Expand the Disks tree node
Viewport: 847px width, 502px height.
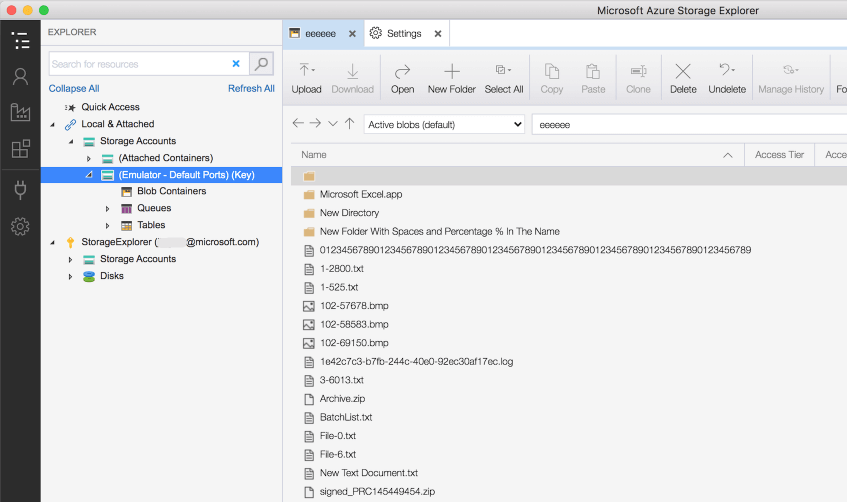coord(70,277)
